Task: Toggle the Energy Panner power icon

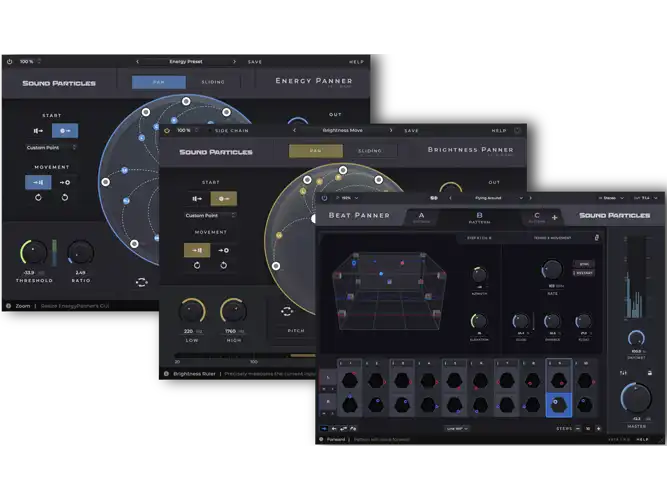Action: point(9,62)
